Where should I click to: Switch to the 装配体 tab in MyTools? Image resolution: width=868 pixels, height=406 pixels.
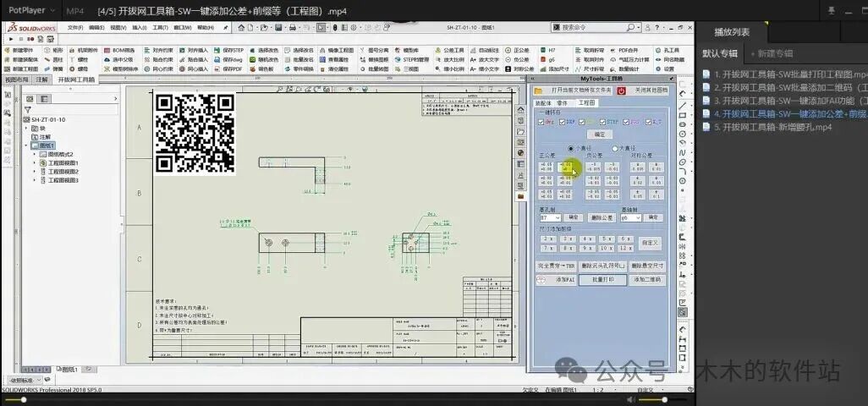point(542,102)
